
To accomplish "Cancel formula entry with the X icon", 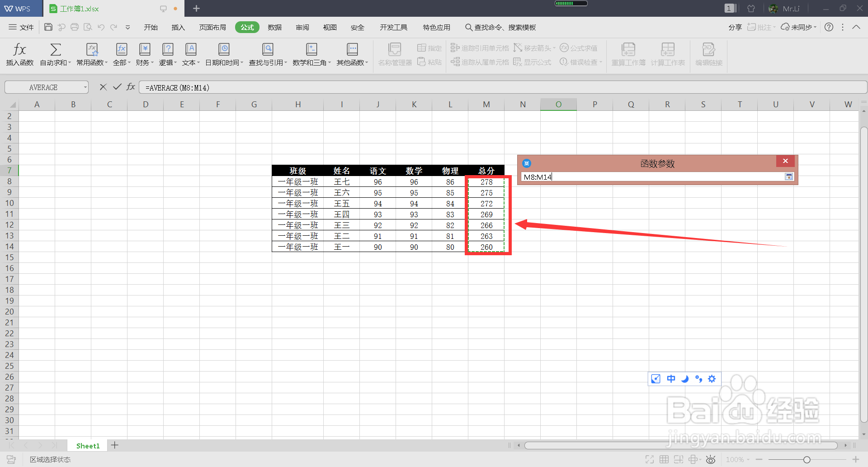I will click(x=103, y=87).
